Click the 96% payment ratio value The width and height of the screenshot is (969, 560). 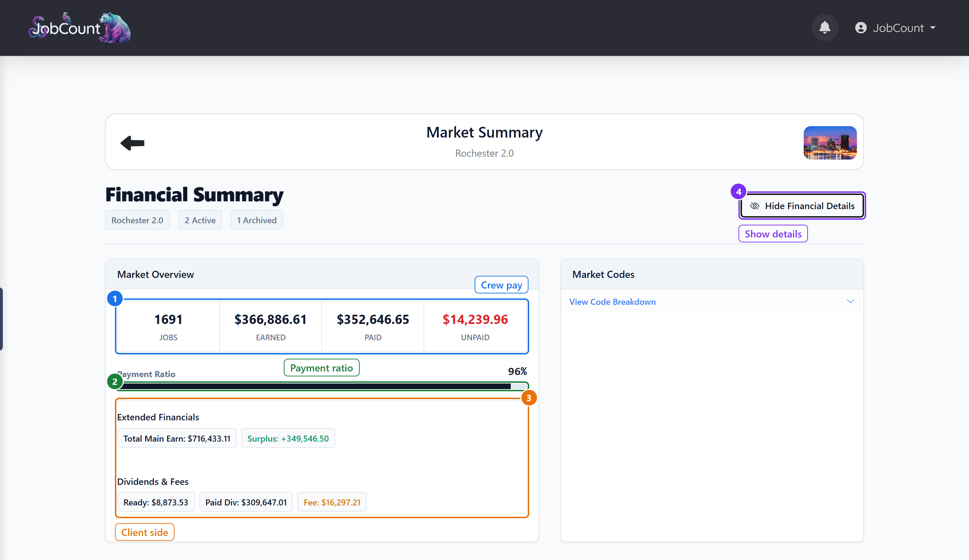[517, 371]
